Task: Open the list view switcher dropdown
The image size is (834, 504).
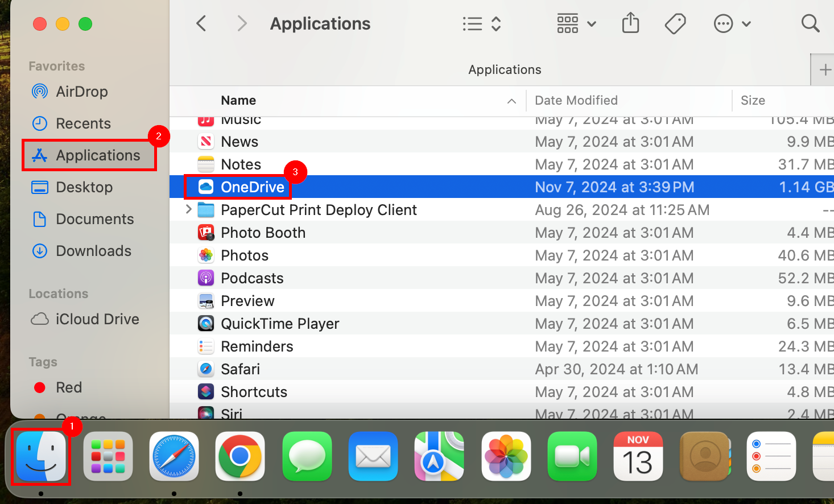Action: [x=482, y=23]
